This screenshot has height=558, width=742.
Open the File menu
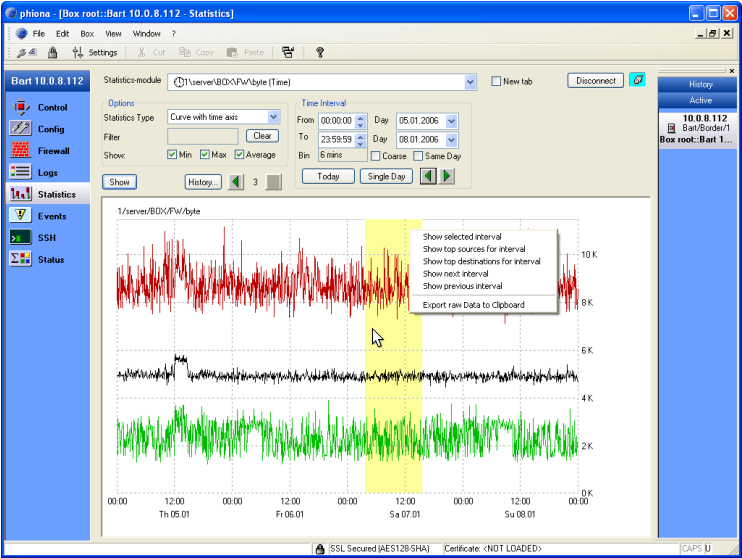(39, 34)
